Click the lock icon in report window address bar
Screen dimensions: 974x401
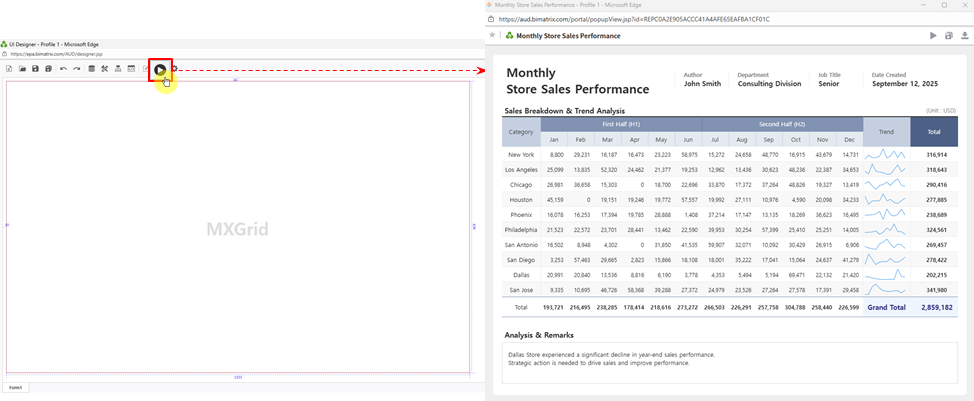click(x=491, y=19)
